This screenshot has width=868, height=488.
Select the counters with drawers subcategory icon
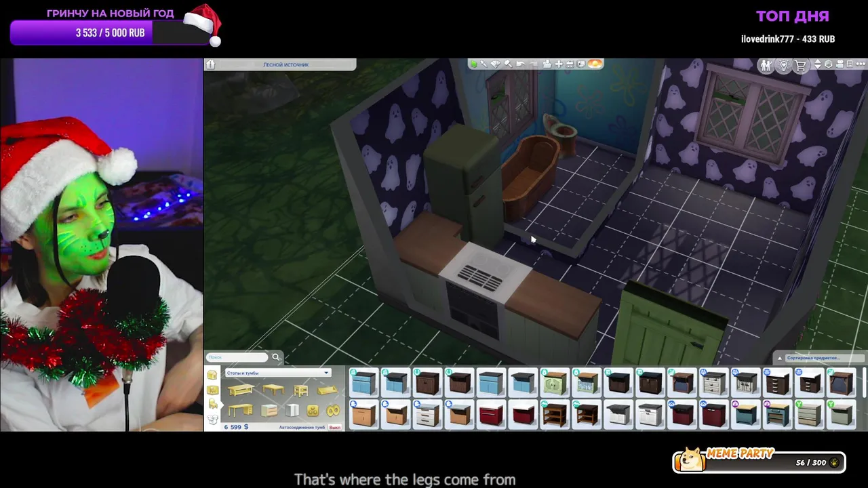(269, 410)
